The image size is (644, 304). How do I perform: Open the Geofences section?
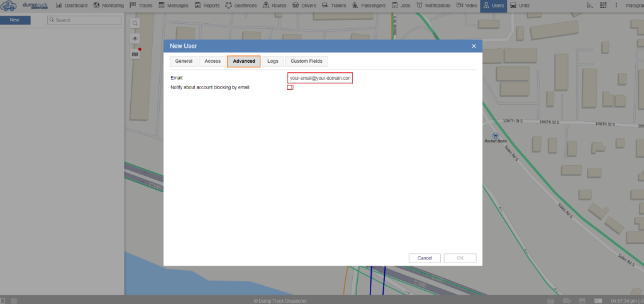[x=241, y=5]
